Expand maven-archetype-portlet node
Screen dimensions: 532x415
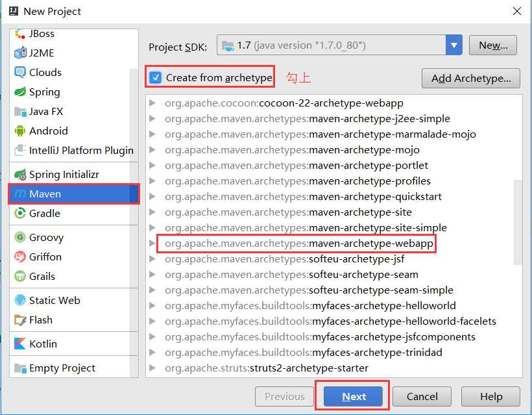pos(152,165)
